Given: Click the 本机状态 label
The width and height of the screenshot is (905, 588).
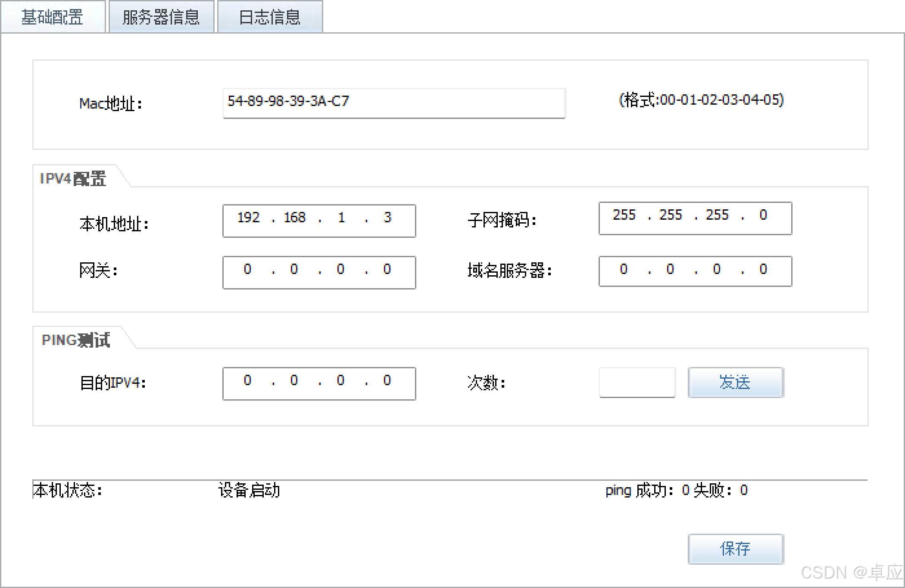Looking at the screenshot, I should pyautogui.click(x=68, y=491).
